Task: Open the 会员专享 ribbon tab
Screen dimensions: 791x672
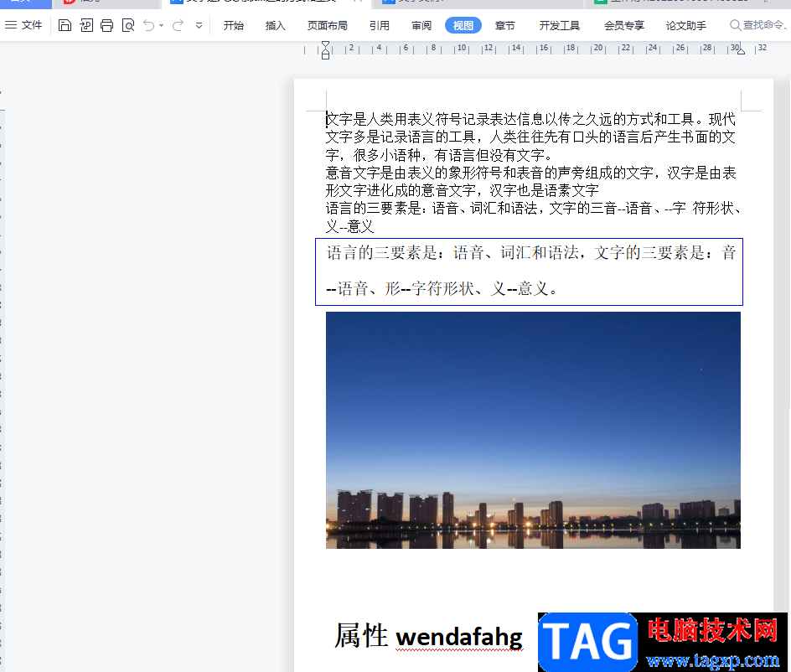Action: [624, 25]
